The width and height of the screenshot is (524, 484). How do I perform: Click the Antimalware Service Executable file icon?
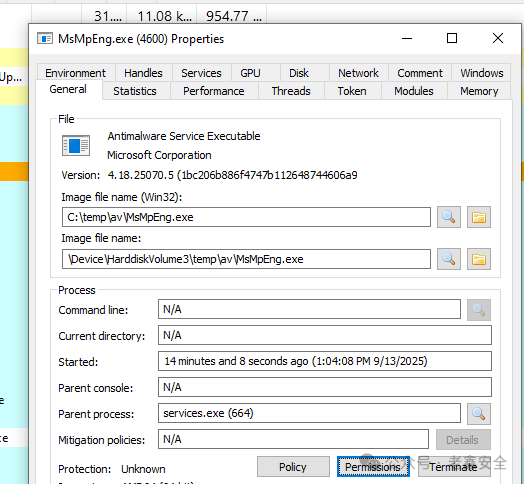(x=76, y=145)
